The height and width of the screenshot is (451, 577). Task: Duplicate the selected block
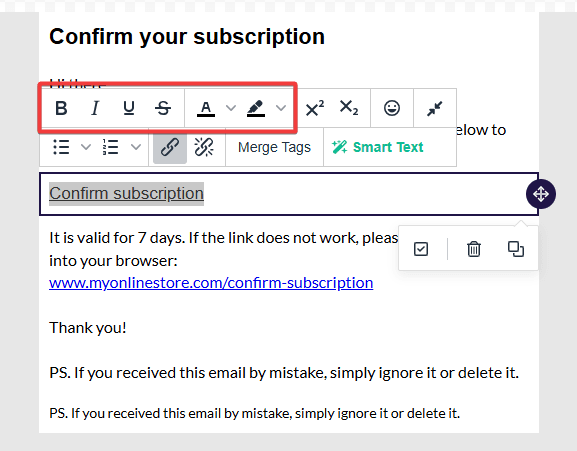pyautogui.click(x=516, y=249)
